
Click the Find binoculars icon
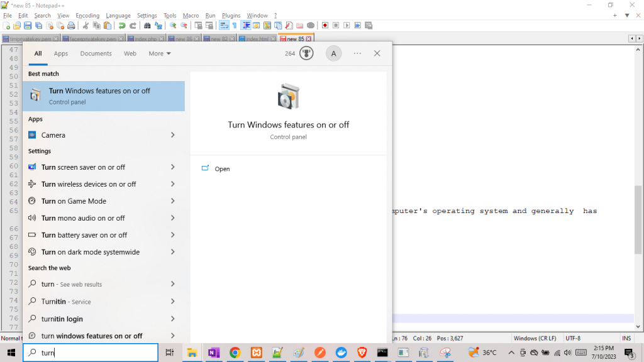pos(147,26)
